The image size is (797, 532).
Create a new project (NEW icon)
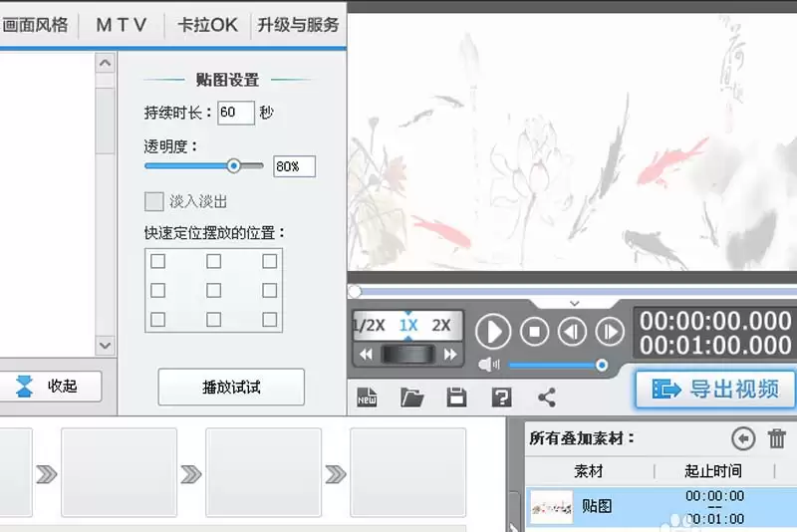click(x=367, y=397)
